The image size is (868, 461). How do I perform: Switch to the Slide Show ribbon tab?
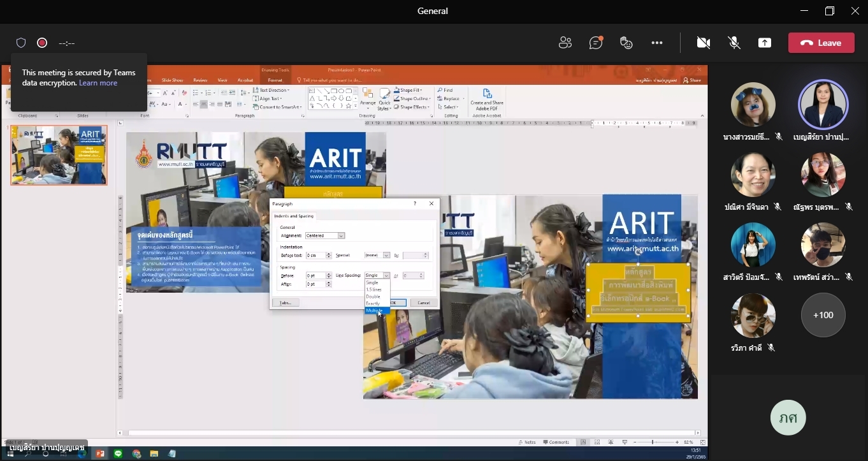(x=172, y=80)
